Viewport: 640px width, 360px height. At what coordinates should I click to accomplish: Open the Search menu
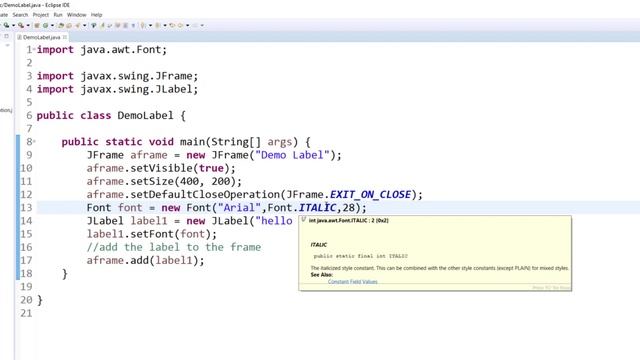point(20,15)
